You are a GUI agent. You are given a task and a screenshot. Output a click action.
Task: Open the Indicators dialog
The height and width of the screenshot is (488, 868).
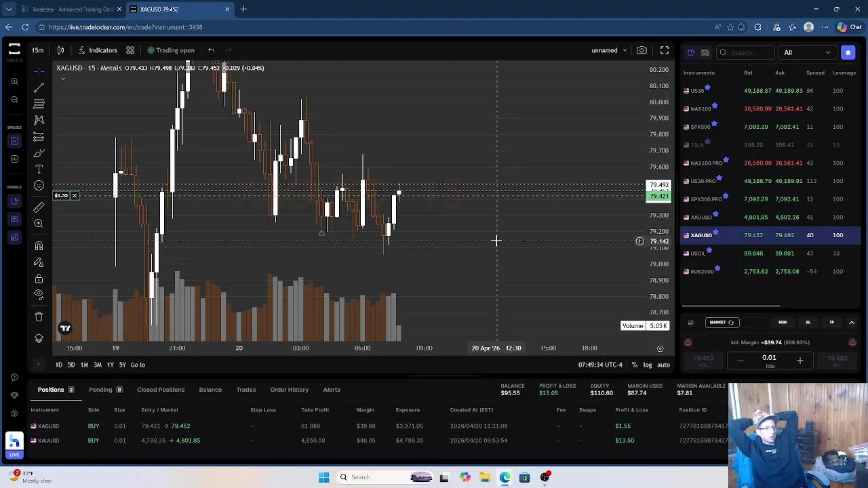[x=97, y=50]
